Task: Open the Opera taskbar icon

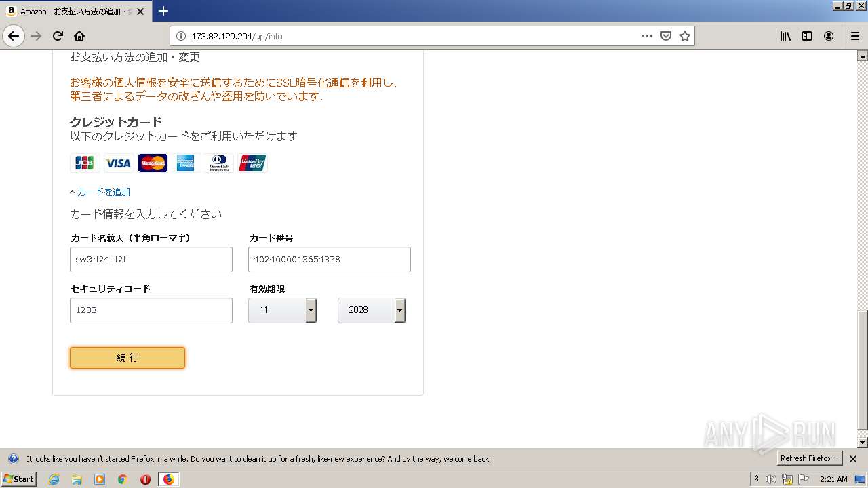Action: tap(145, 479)
